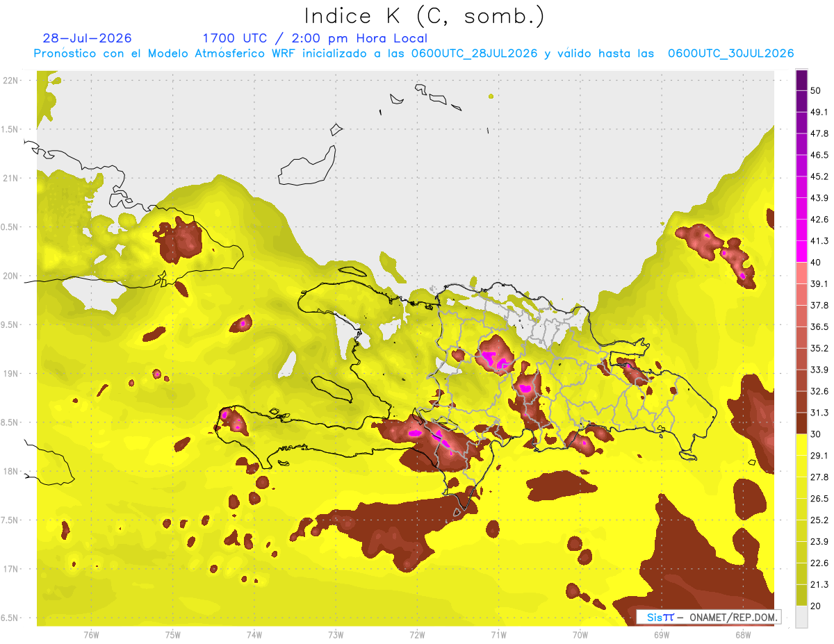Click the '29.1' legend value
The height and width of the screenshot is (644, 834).
click(819, 456)
